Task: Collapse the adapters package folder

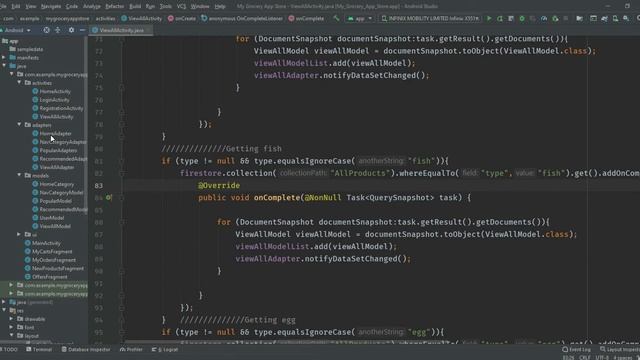Action: coord(19,124)
